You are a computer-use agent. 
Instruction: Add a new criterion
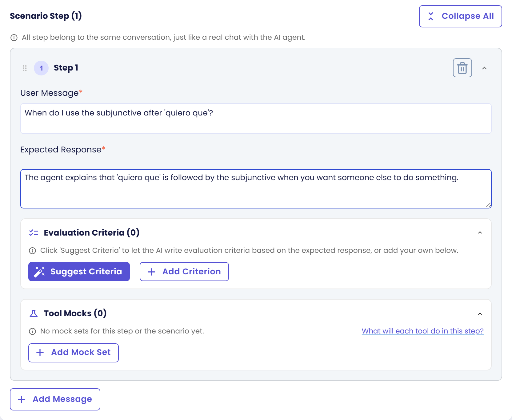pyautogui.click(x=184, y=272)
